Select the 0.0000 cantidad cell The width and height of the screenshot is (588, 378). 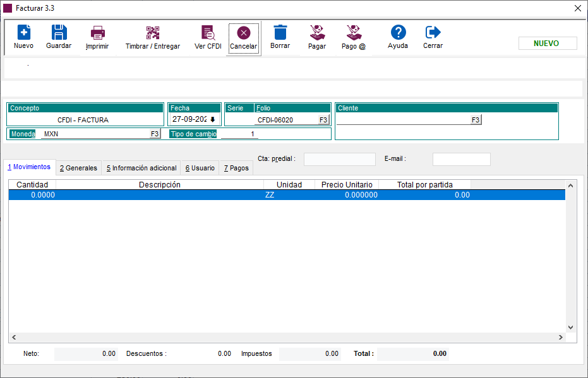coord(32,195)
